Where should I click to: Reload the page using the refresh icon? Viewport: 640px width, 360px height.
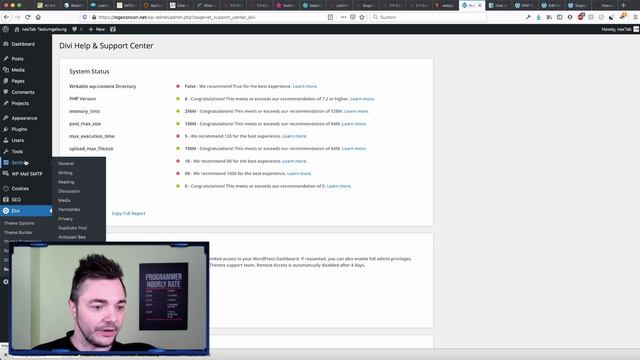coord(28,17)
